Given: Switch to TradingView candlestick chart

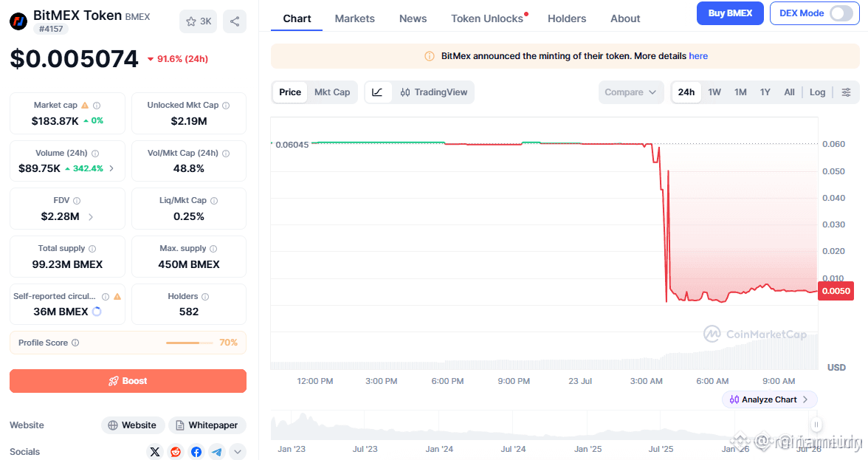Looking at the screenshot, I should [x=433, y=92].
